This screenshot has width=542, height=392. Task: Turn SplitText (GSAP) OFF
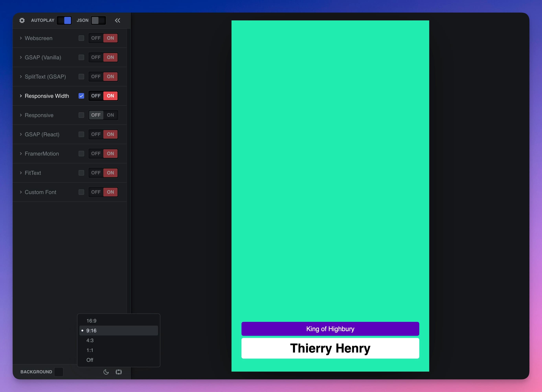(x=96, y=76)
